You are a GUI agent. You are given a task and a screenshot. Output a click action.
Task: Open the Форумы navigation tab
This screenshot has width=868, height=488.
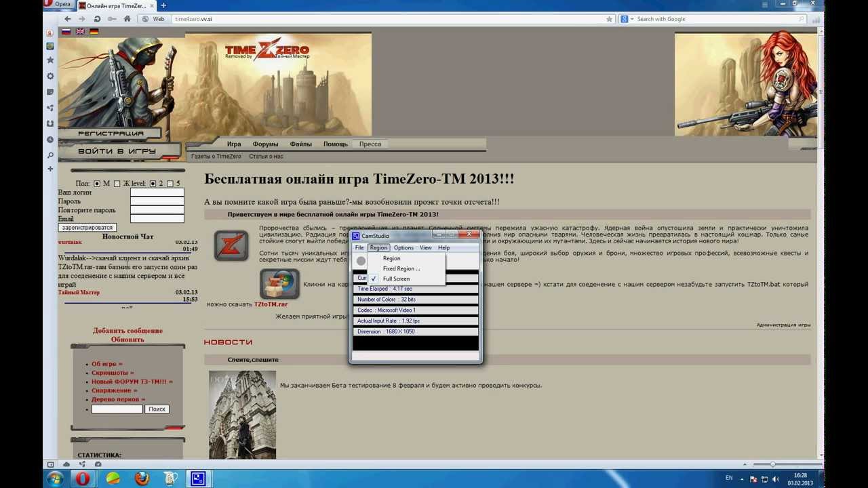tap(265, 144)
